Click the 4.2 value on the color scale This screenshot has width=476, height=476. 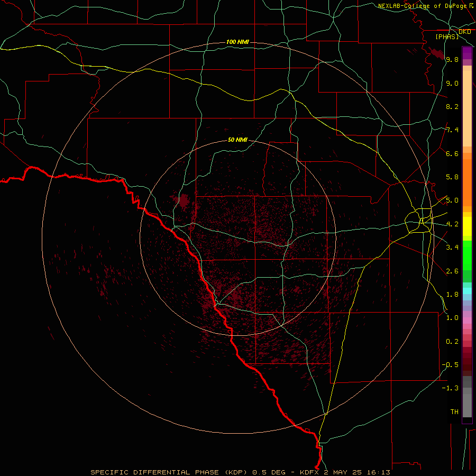click(452, 224)
